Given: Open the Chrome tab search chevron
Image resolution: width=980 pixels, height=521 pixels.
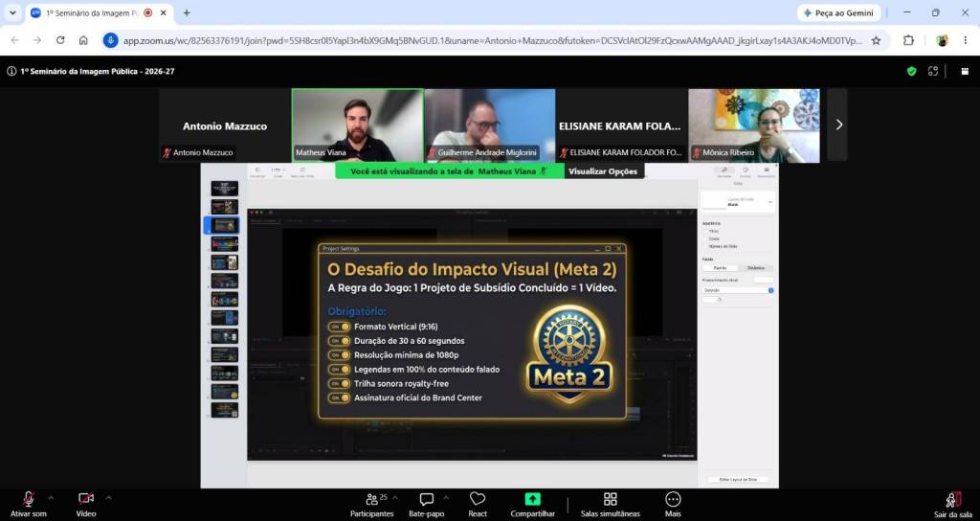Looking at the screenshot, I should 12,12.
